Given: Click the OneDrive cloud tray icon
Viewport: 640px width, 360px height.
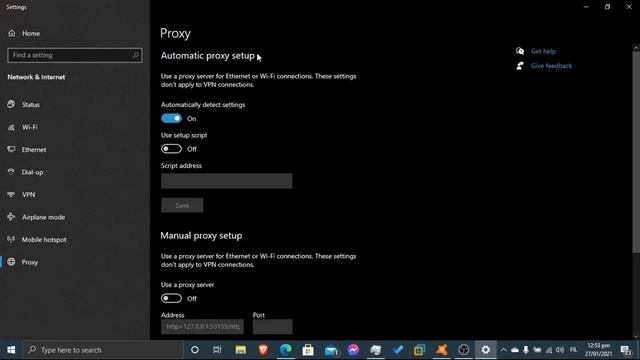Looking at the screenshot, I should coord(515,350).
